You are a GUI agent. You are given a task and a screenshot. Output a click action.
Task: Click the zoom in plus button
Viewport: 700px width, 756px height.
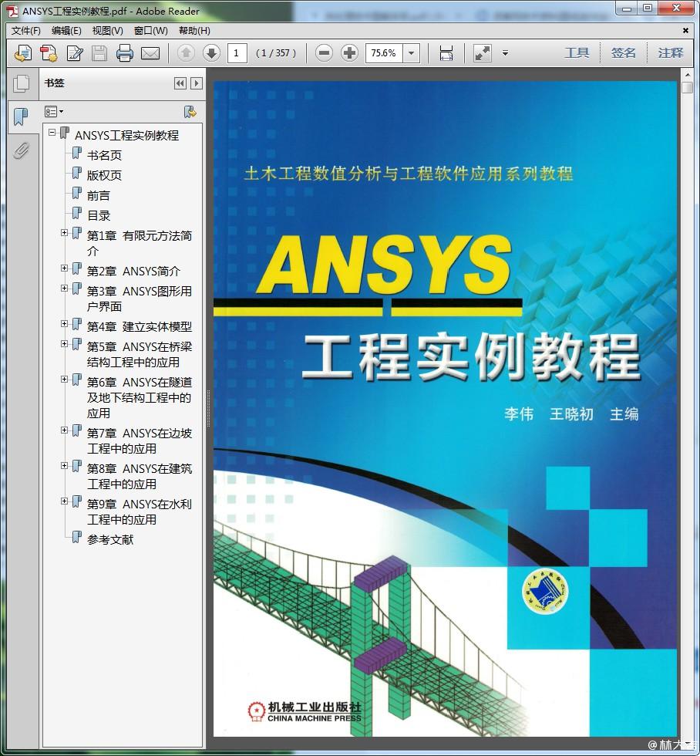349,53
